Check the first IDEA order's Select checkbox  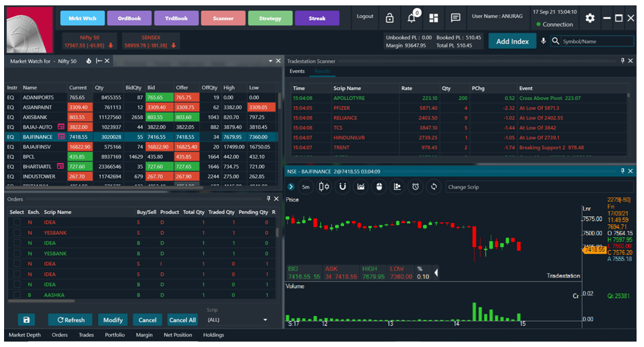[x=17, y=222]
